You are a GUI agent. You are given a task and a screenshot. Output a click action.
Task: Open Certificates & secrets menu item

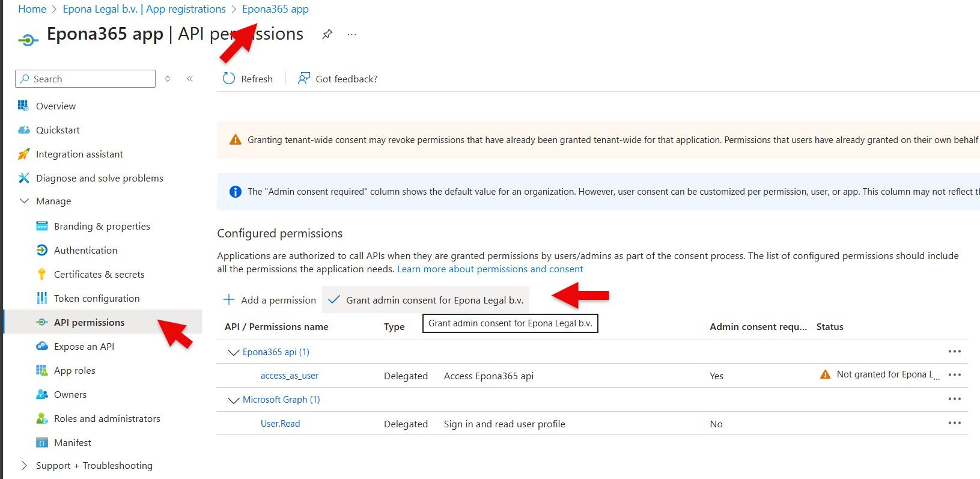99,274
